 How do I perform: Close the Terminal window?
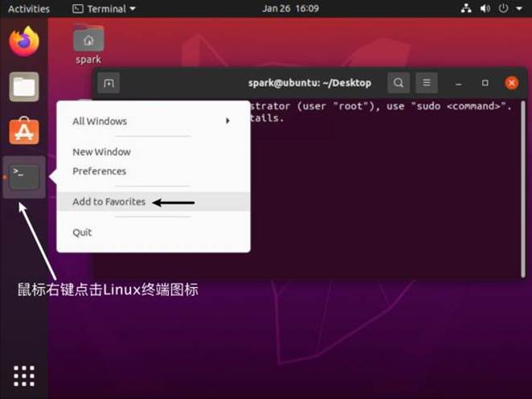click(x=512, y=83)
